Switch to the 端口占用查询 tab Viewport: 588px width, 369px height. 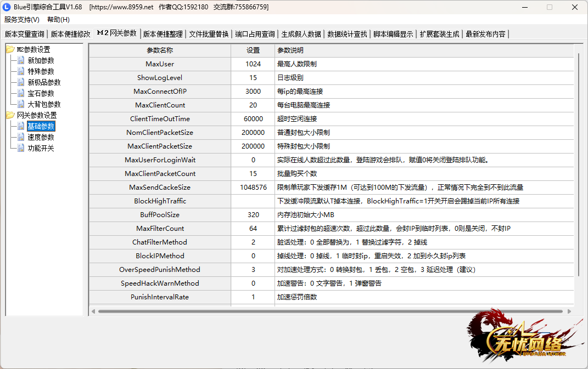255,33
